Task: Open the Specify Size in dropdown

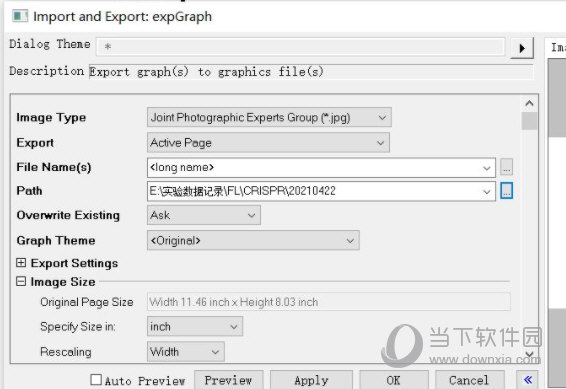Action: coord(195,327)
